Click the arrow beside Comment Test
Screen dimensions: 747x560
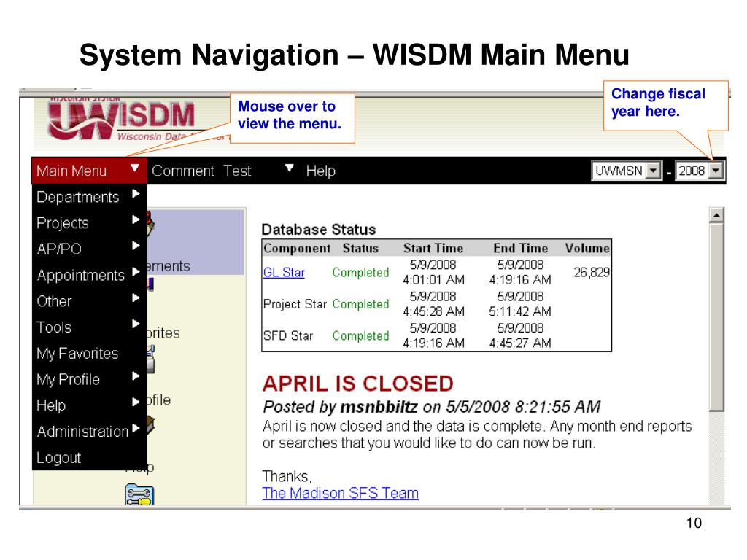289,168
